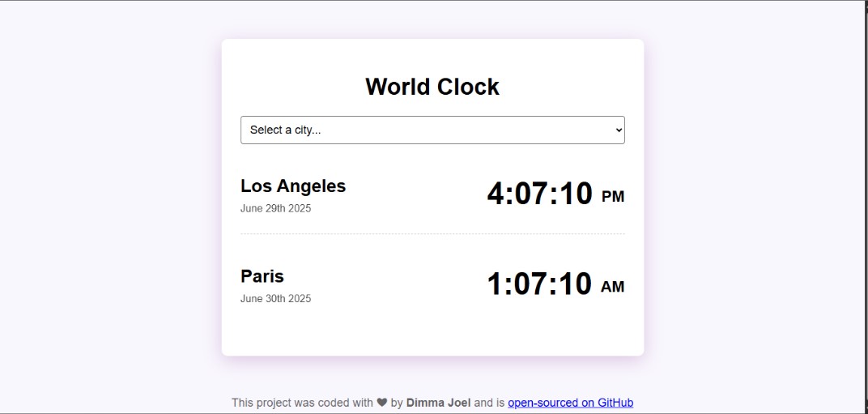This screenshot has height=414, width=868.
Task: Click the "World Clock" heading
Action: 432,87
